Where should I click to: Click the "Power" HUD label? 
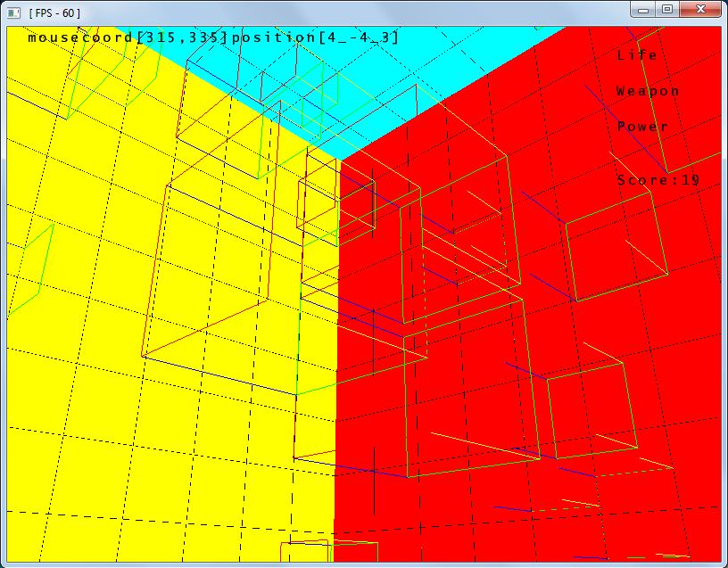(642, 127)
